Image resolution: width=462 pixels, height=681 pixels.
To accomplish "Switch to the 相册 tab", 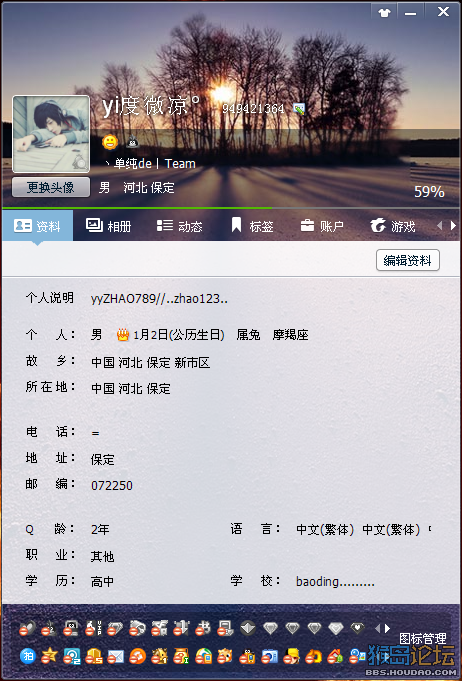I will coord(109,226).
